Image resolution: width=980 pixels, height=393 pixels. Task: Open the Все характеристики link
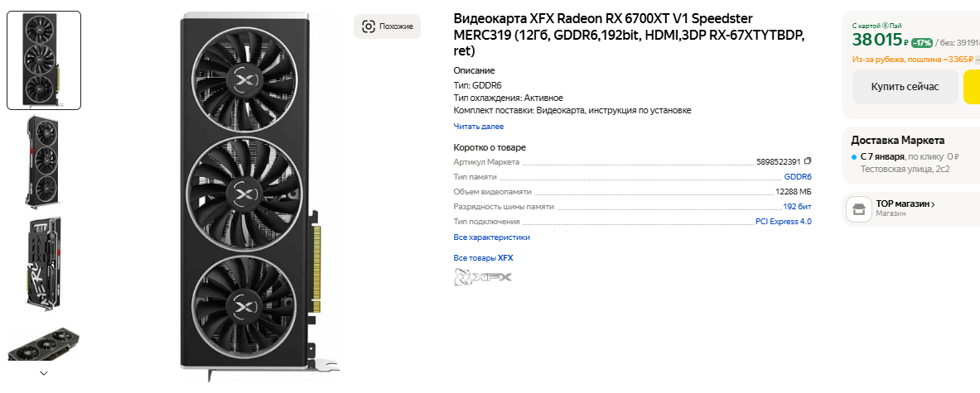pos(491,237)
